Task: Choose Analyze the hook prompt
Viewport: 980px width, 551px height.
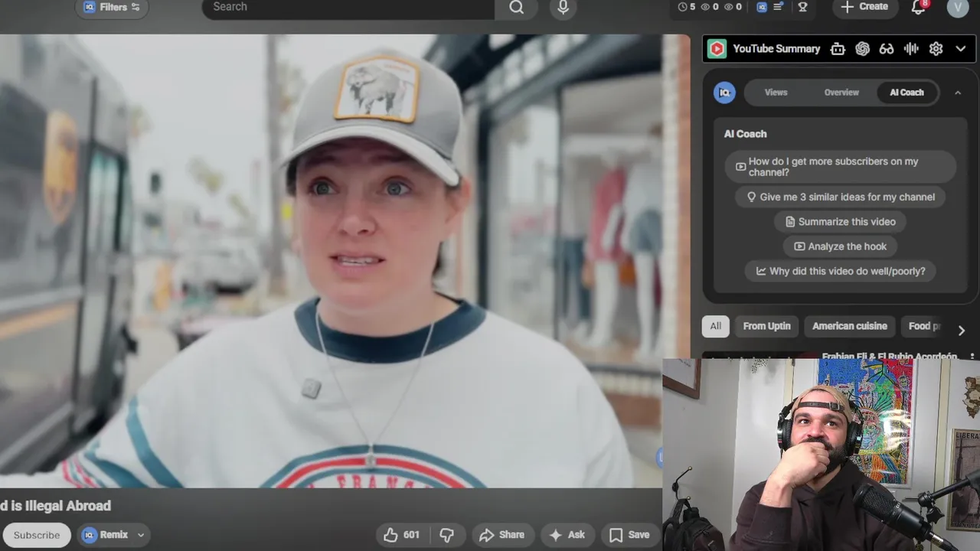Action: (841, 246)
